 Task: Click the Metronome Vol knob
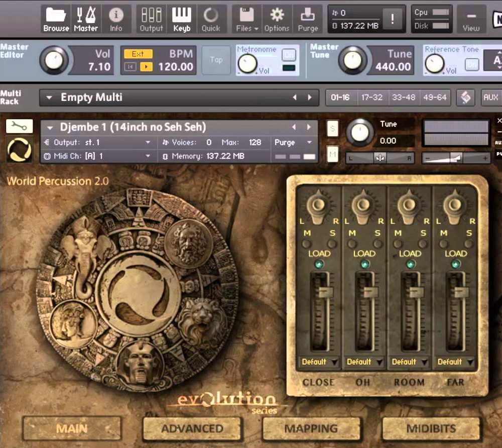click(247, 63)
